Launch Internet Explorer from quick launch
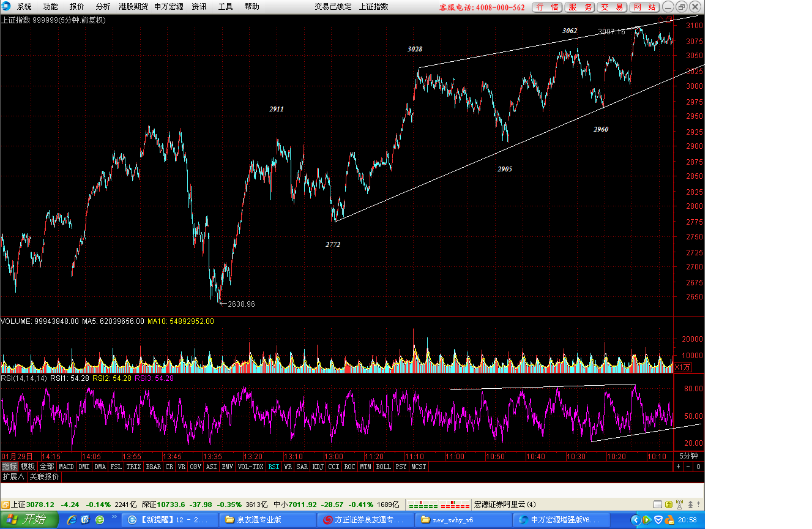The height and width of the screenshot is (529, 812). [72, 520]
